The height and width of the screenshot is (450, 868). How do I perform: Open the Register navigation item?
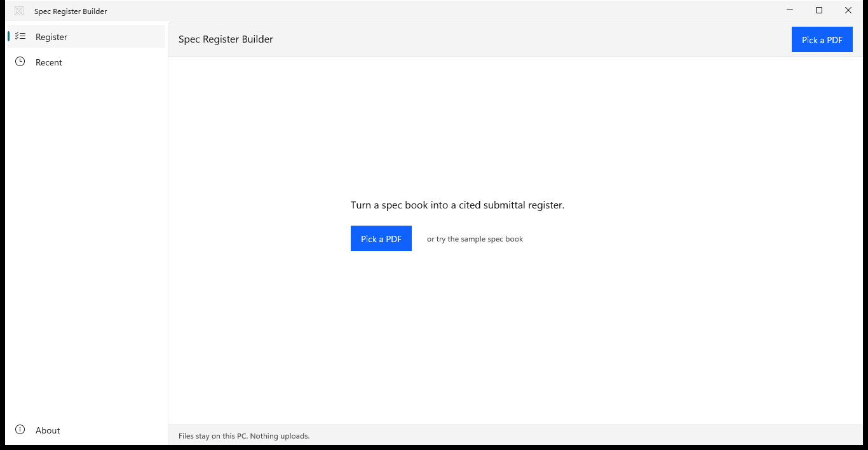click(86, 37)
